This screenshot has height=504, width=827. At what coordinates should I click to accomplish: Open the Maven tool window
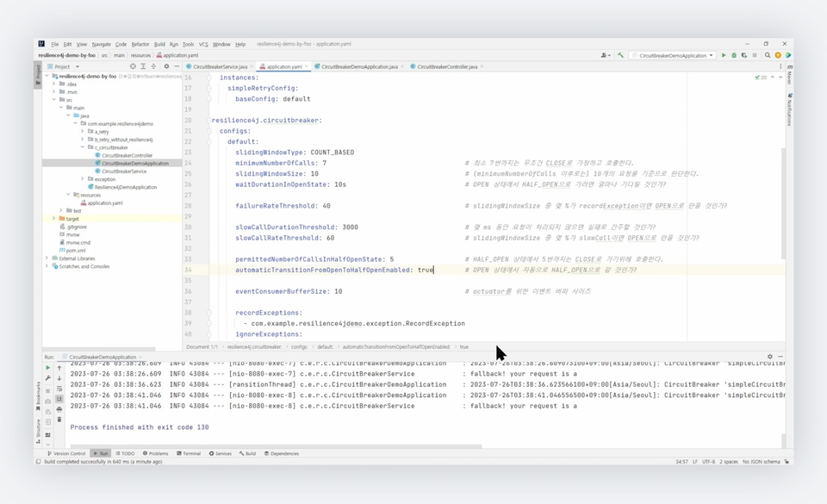pyautogui.click(x=790, y=75)
